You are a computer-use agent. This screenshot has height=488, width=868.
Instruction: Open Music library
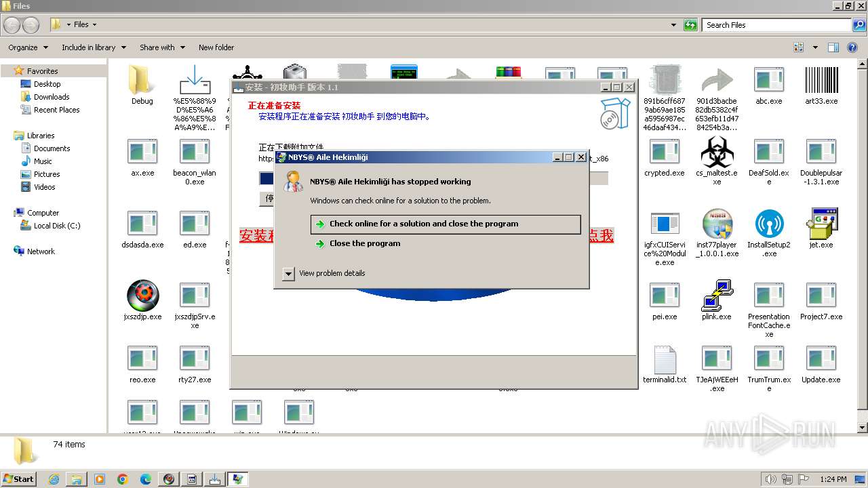pos(43,161)
